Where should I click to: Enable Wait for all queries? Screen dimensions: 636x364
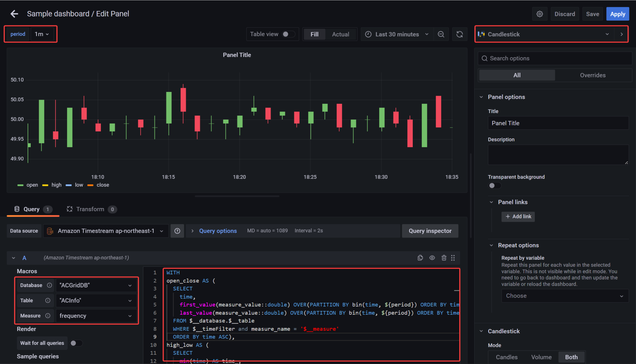[76, 343]
